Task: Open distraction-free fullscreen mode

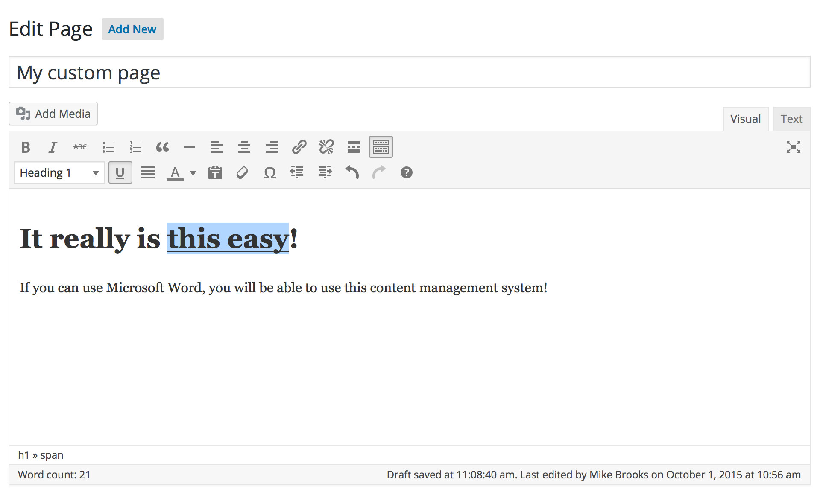Action: point(793,147)
